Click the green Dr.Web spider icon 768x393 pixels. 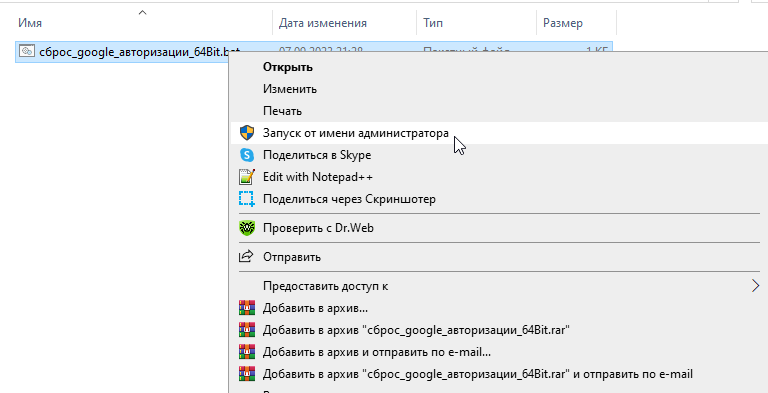pos(247,228)
